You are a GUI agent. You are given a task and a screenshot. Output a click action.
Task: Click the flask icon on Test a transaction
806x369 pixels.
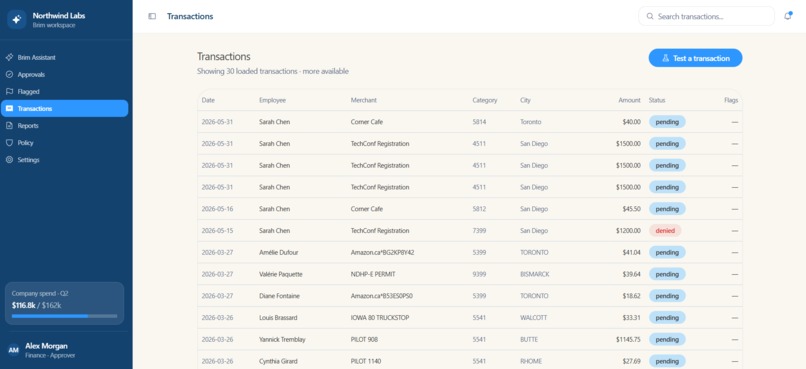pos(665,58)
